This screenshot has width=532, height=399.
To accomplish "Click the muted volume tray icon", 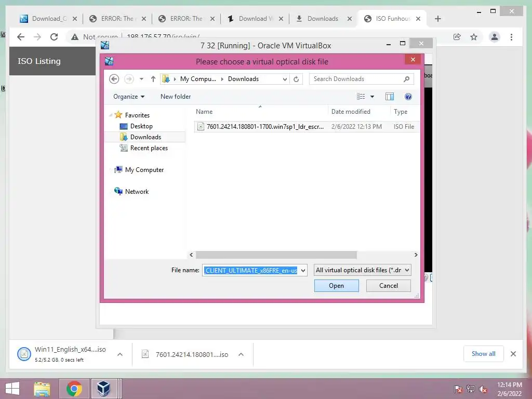I will click(x=483, y=389).
